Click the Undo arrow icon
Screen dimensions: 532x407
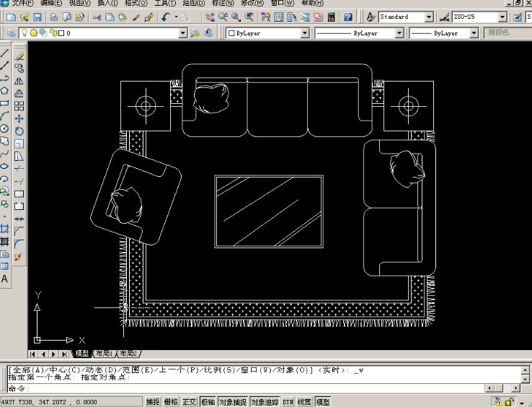pyautogui.click(x=166, y=17)
